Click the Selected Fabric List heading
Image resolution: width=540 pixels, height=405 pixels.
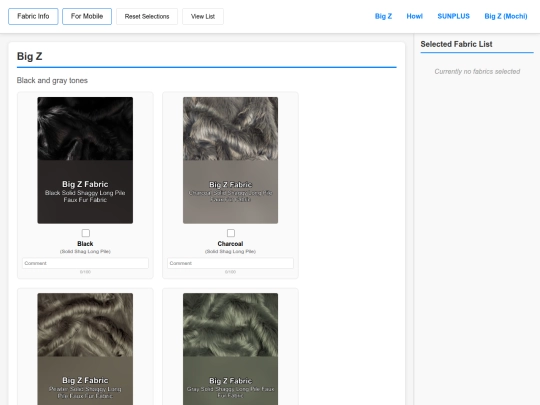(456, 44)
